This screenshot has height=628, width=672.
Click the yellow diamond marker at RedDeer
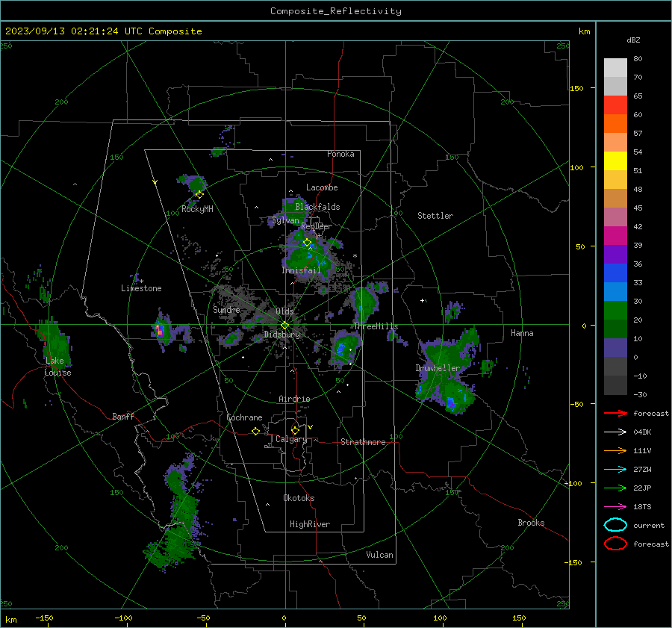point(307,243)
